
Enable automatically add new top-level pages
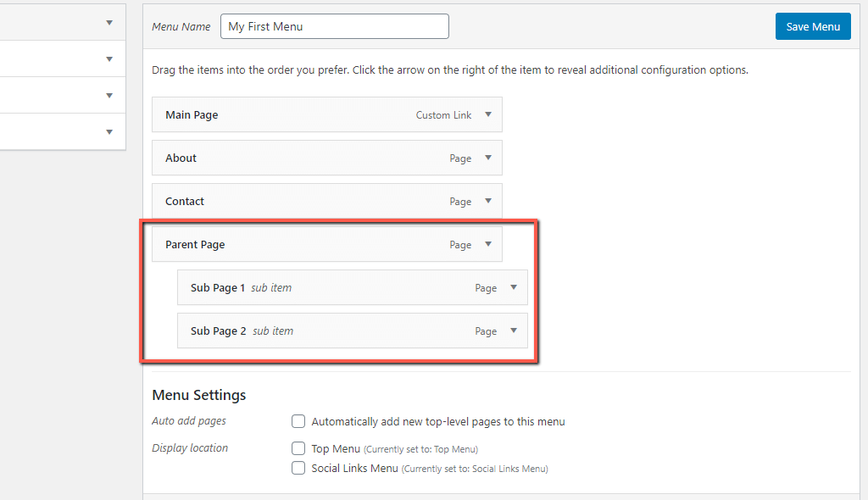click(x=298, y=421)
